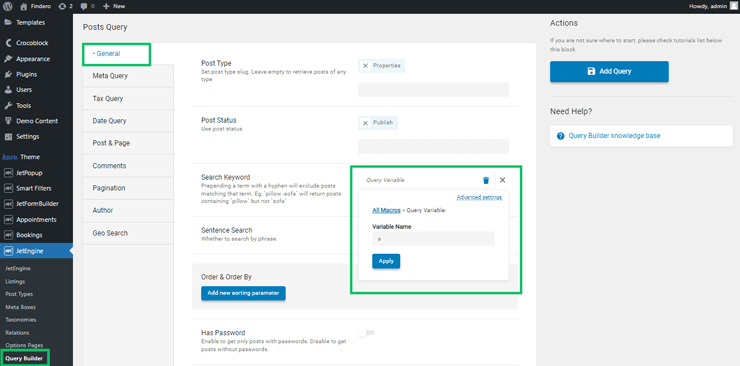Click the JetEngine plugin icon

(x=8, y=251)
